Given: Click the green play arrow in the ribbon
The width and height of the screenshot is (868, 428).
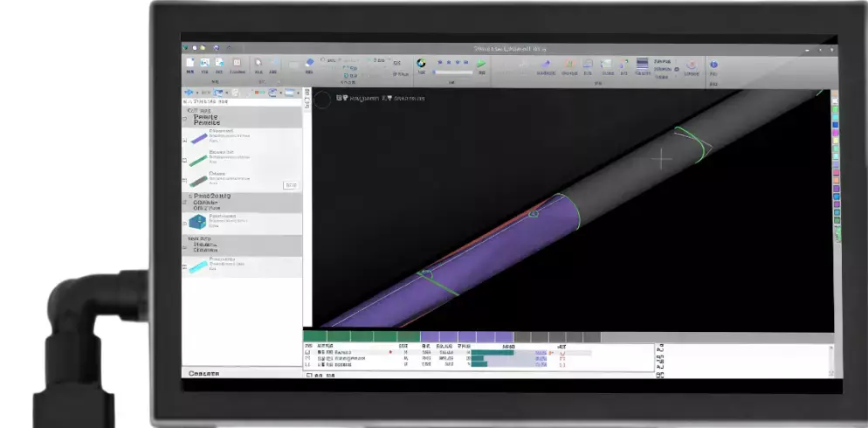Looking at the screenshot, I should tap(482, 64).
